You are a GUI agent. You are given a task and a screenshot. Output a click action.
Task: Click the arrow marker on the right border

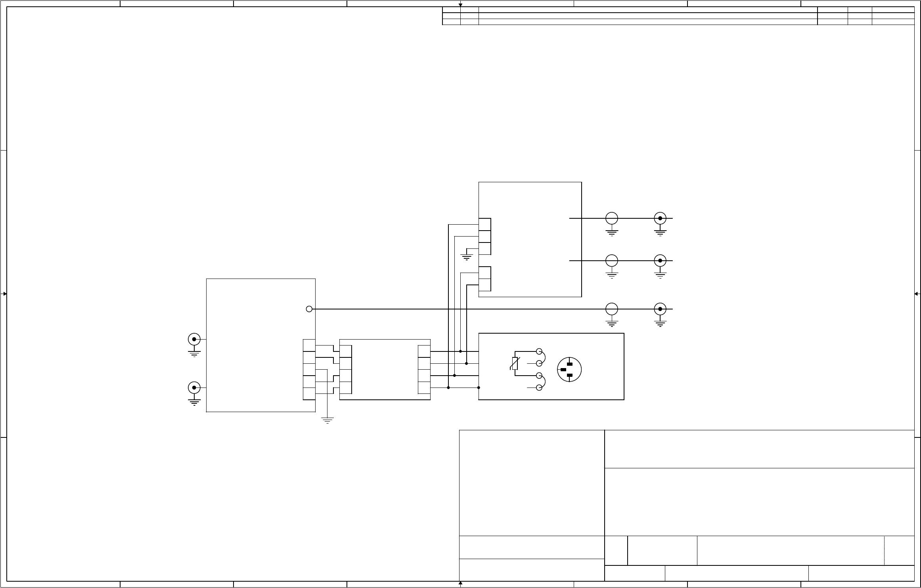click(916, 294)
